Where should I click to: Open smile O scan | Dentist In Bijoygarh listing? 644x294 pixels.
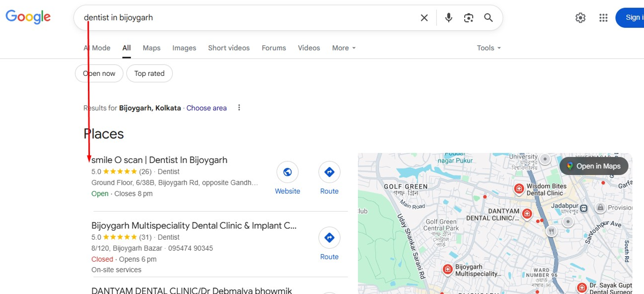160,160
